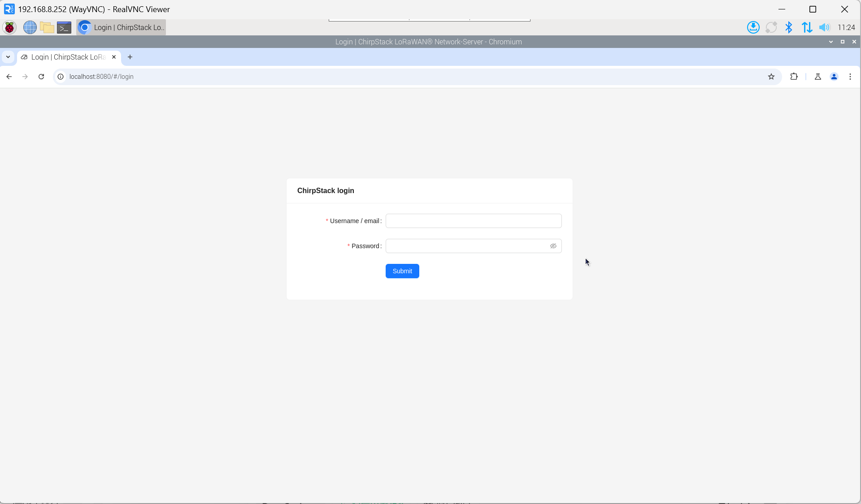This screenshot has width=861, height=504.
Task: Close the Login ChirpStack tab
Action: pyautogui.click(x=114, y=57)
